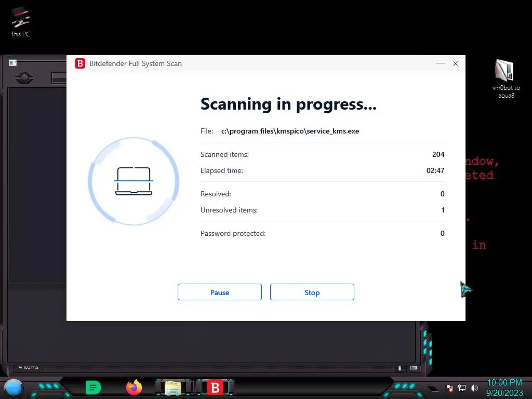The height and width of the screenshot is (399, 532).
Task: Open the network tray icon
Action: [462, 388]
